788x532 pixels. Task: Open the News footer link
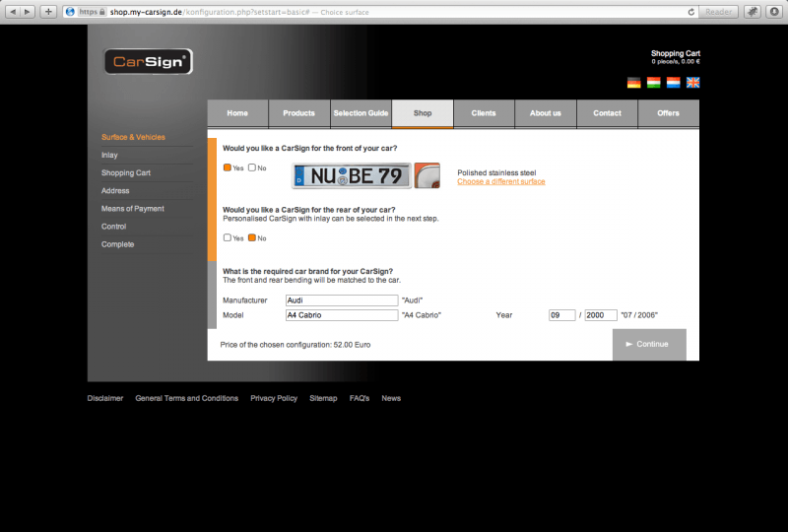click(x=391, y=398)
